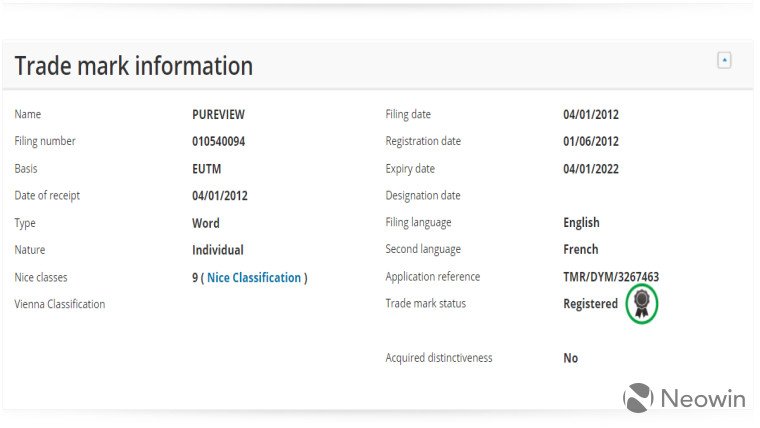Click the Neowin logo icon
The height and width of the screenshot is (428, 760).
pyautogui.click(x=638, y=398)
